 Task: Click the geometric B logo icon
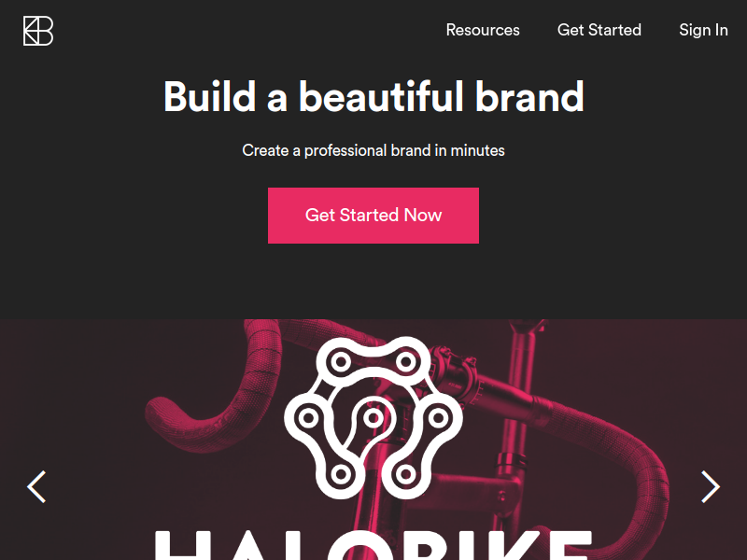(38, 31)
